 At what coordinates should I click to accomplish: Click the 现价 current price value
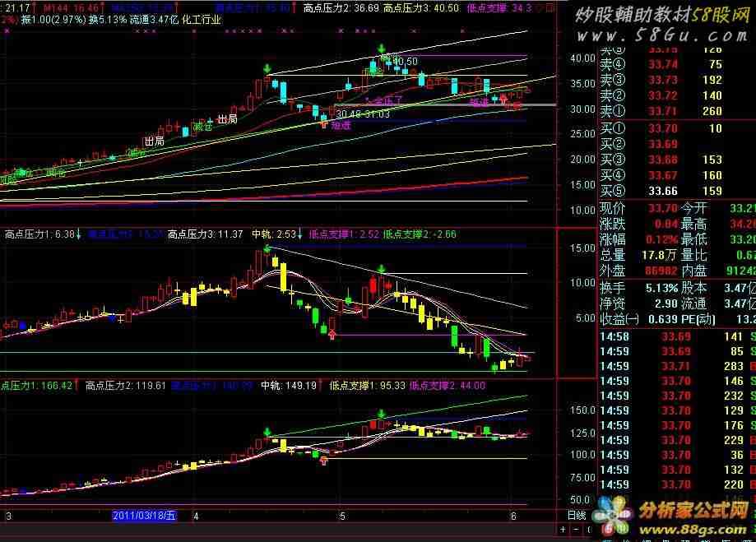click(x=663, y=209)
